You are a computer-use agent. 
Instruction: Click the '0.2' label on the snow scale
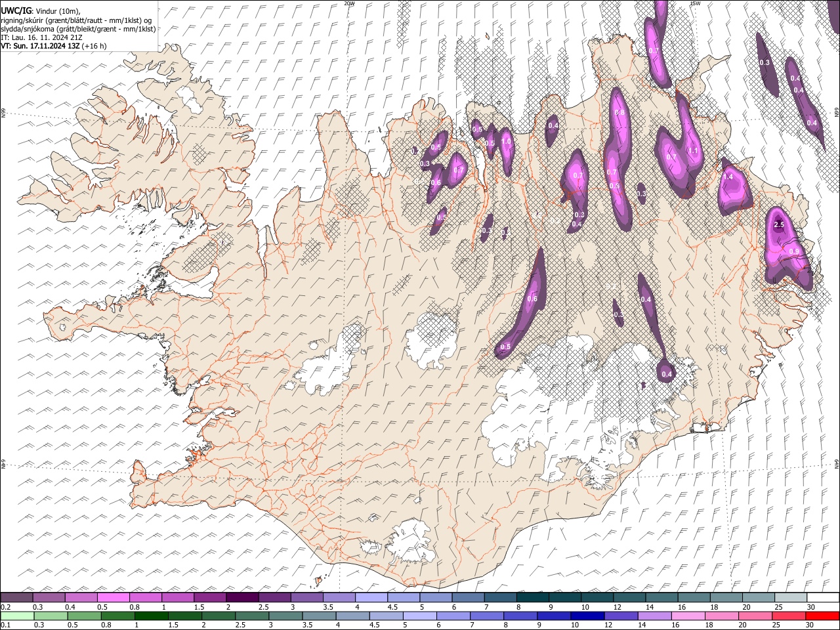(5, 607)
